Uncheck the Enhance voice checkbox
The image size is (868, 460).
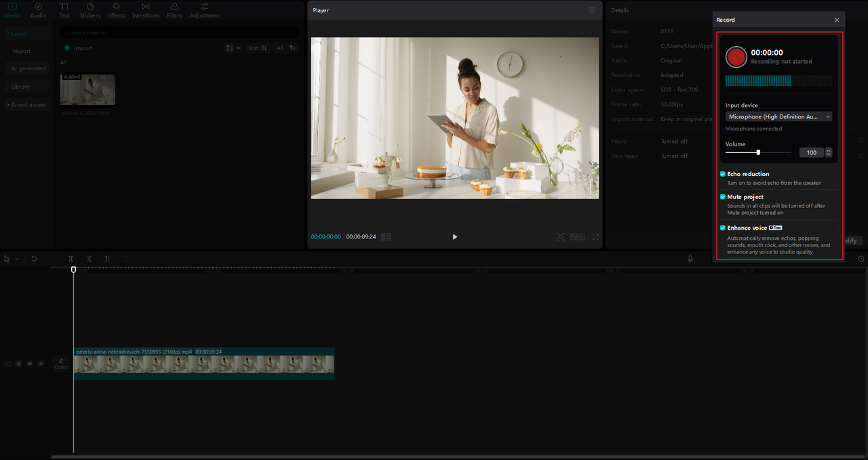(723, 228)
